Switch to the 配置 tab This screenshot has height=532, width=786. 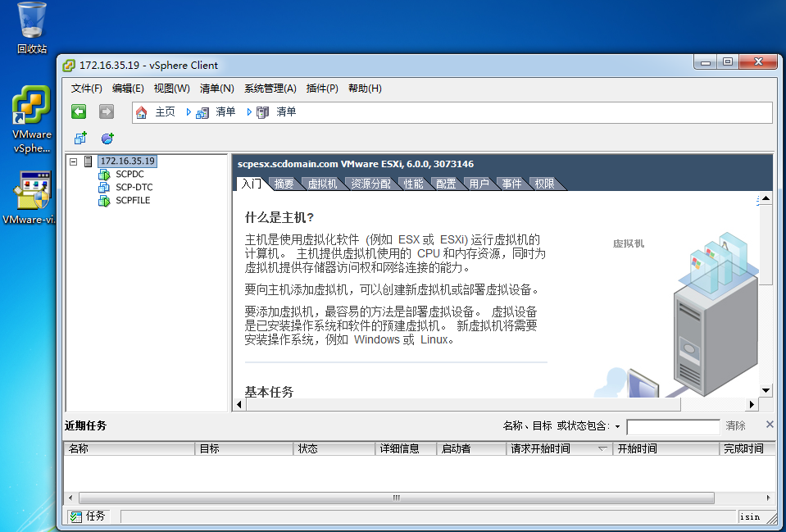coord(446,184)
